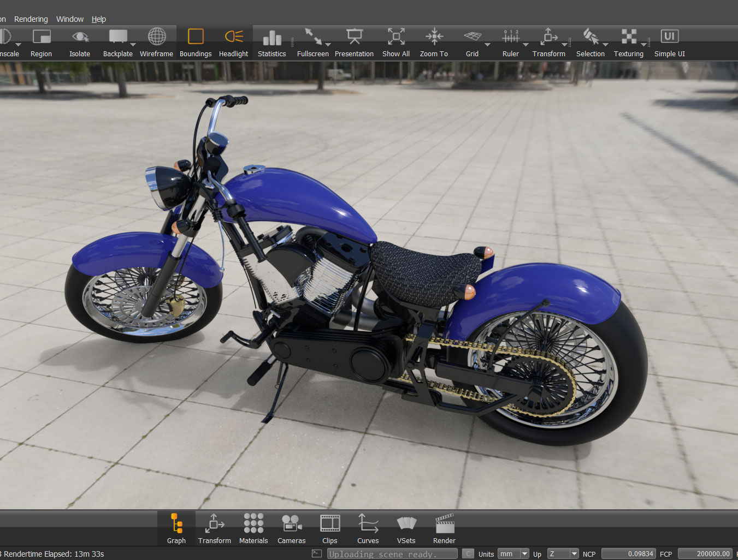Open the Rendering menu
This screenshot has width=738, height=560.
coord(31,19)
